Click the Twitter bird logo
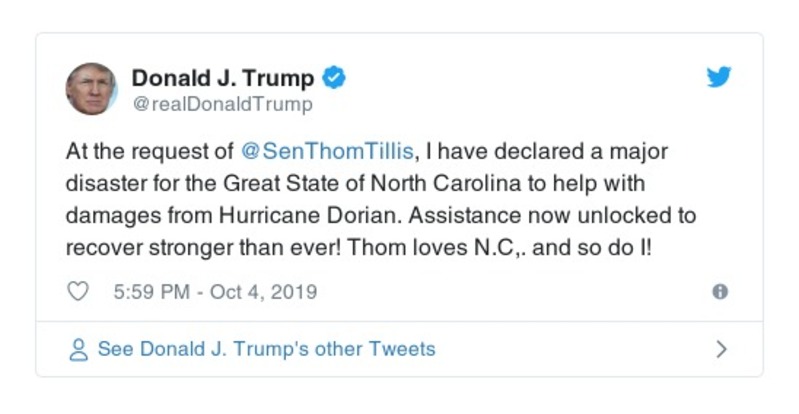This screenshot has width=799, height=414. [719, 78]
